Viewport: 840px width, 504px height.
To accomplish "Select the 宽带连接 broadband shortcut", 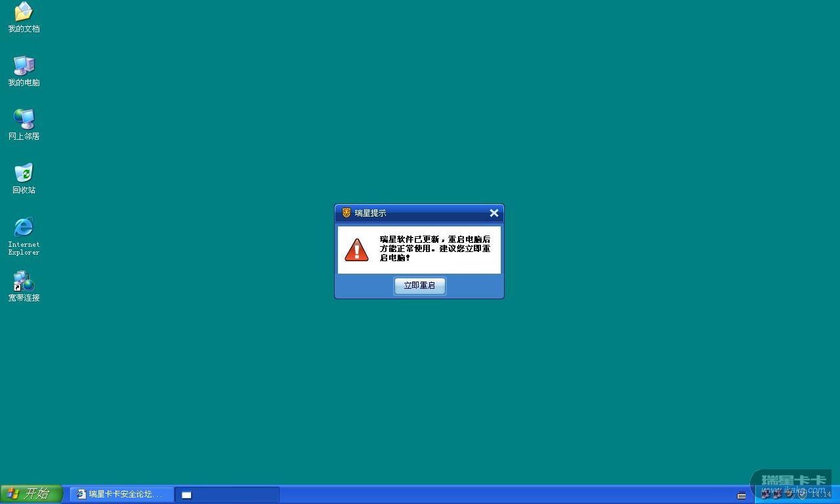I will pos(24,286).
